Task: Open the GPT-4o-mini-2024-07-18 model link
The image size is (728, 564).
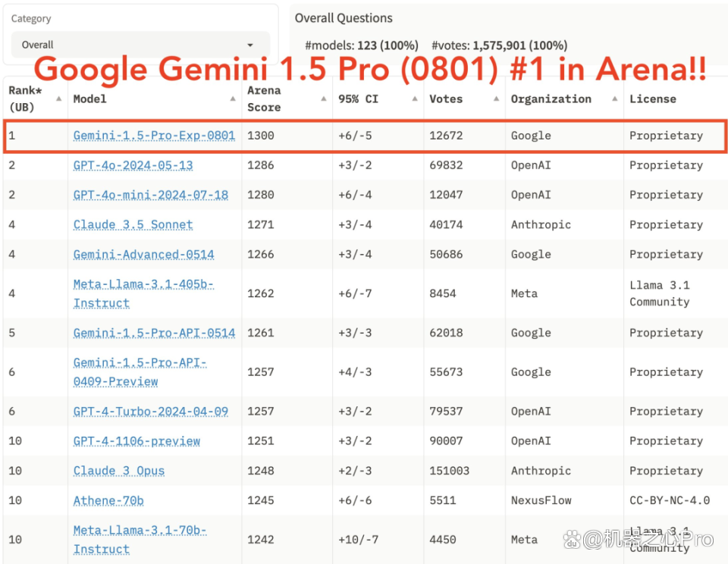Action: coord(151,195)
